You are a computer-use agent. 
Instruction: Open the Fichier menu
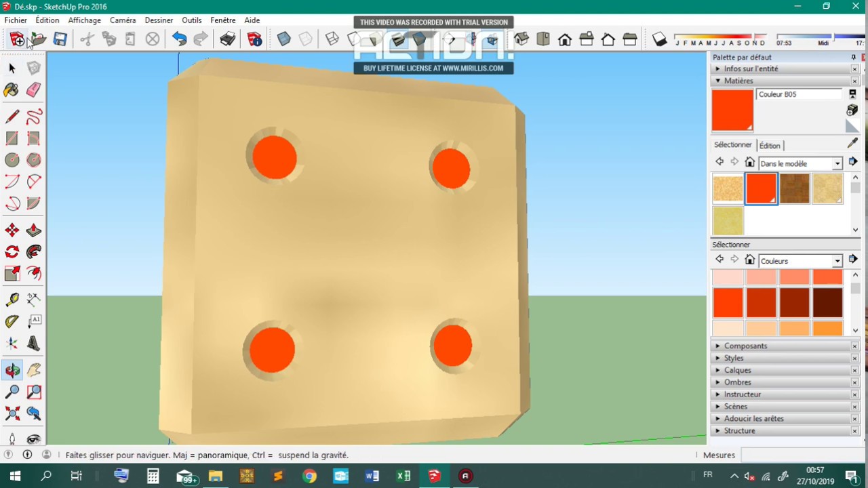point(16,20)
